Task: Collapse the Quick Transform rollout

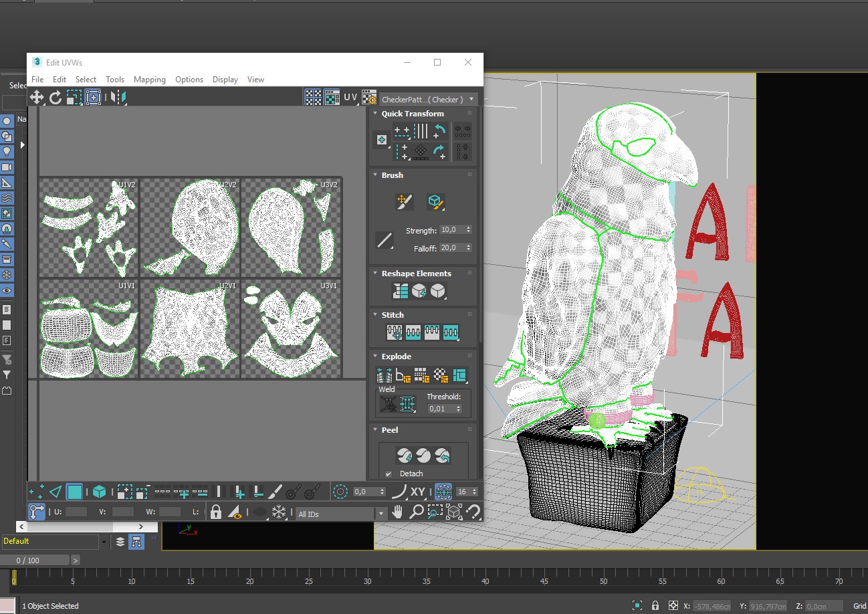Action: (x=374, y=114)
